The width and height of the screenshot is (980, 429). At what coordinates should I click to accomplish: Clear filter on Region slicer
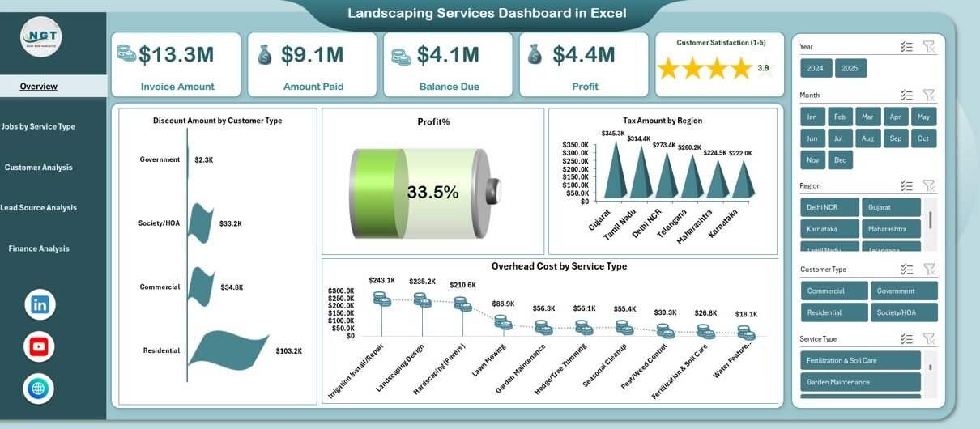pos(929,186)
